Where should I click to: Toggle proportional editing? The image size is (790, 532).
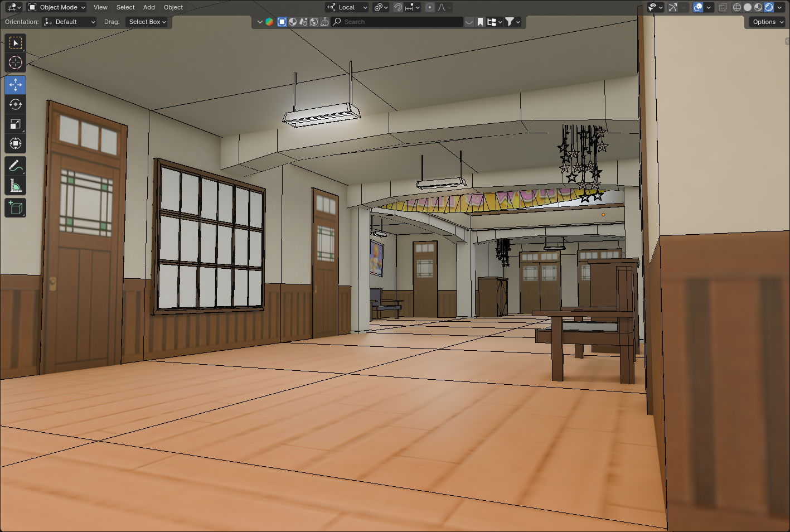(x=430, y=7)
